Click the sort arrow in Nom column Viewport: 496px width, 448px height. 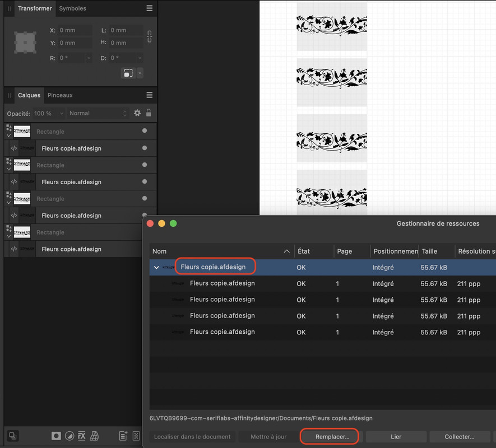click(286, 251)
